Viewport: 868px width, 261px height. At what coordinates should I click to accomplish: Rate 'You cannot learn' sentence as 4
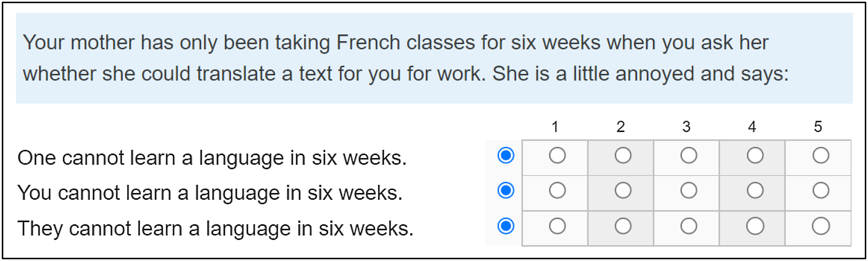[755, 191]
